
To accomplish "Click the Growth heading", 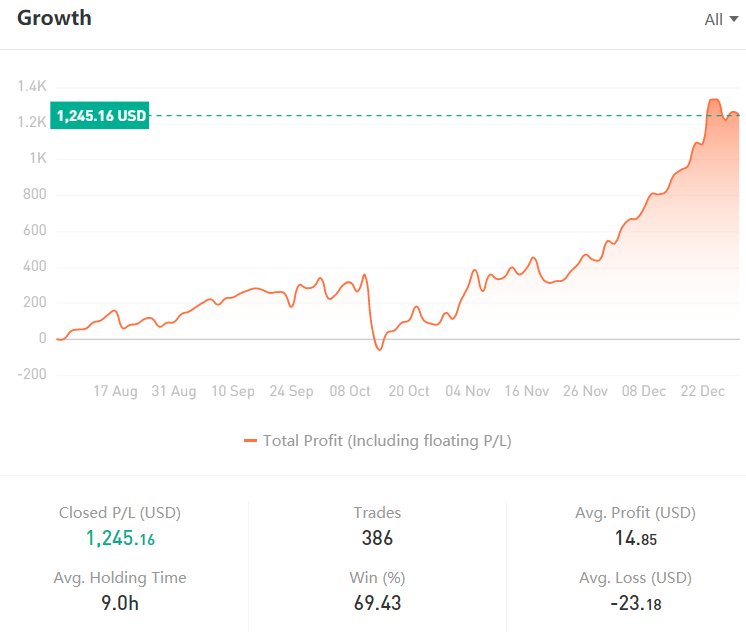I will point(54,18).
